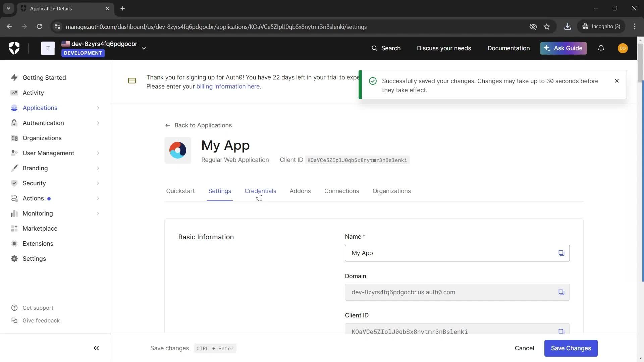Bookmark this page with star icon
The height and width of the screenshot is (362, 644).
point(547,26)
